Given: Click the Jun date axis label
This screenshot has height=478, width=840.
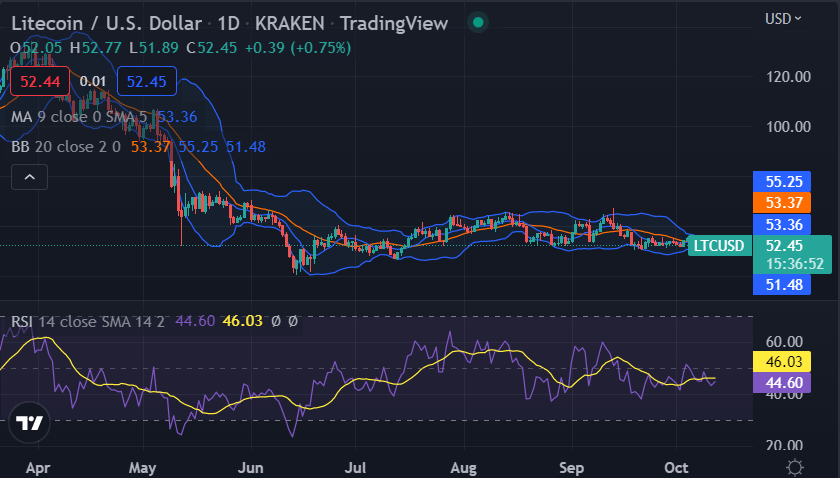Looking at the screenshot, I should (250, 468).
